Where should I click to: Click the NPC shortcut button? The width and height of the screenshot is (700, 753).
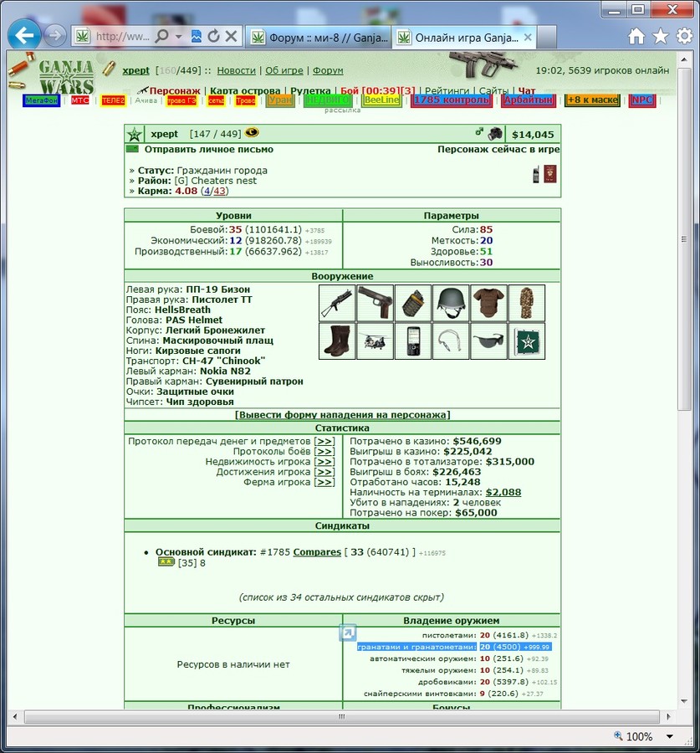click(x=642, y=100)
